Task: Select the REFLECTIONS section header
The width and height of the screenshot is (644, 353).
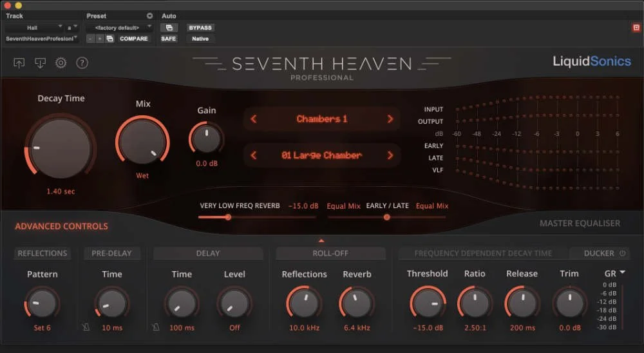Action: (x=43, y=254)
